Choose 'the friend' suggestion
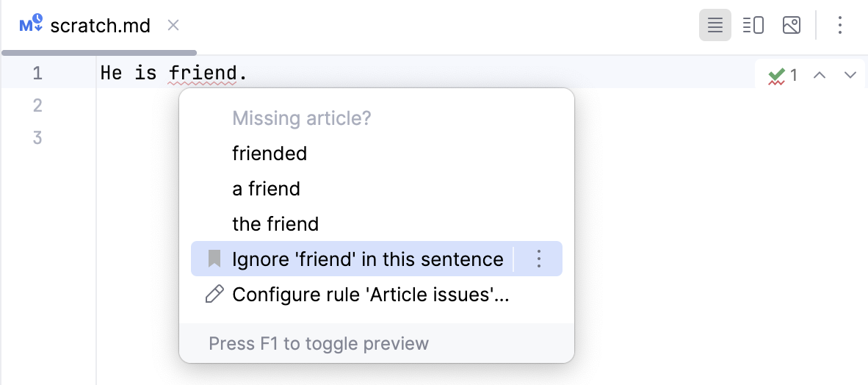This screenshot has width=868, height=385. click(275, 224)
